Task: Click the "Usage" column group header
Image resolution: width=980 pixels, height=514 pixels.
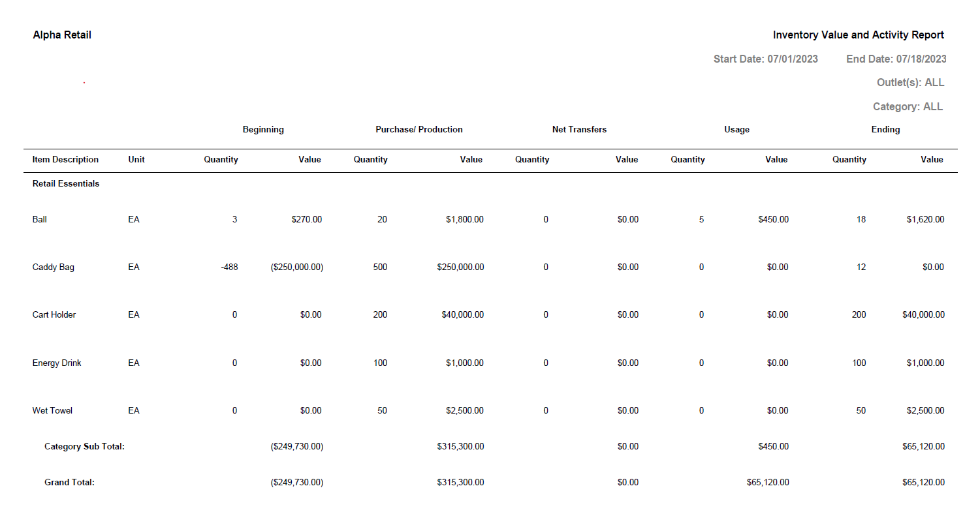Action: pyautogui.click(x=736, y=130)
